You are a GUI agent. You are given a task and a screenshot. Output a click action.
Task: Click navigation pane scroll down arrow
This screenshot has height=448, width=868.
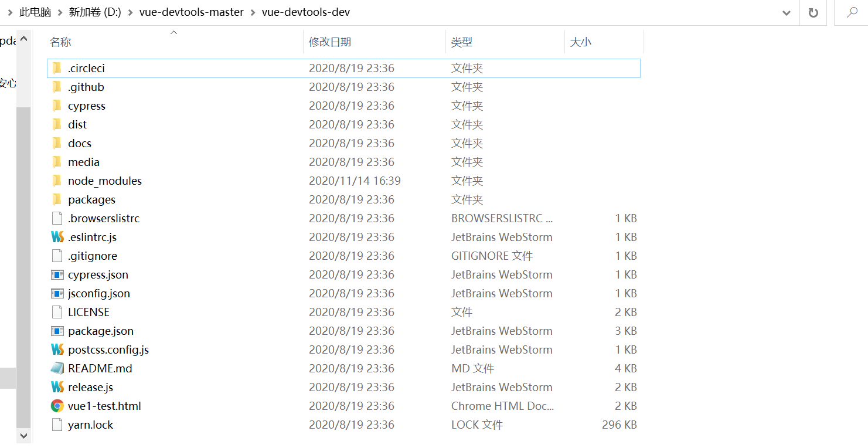click(23, 436)
